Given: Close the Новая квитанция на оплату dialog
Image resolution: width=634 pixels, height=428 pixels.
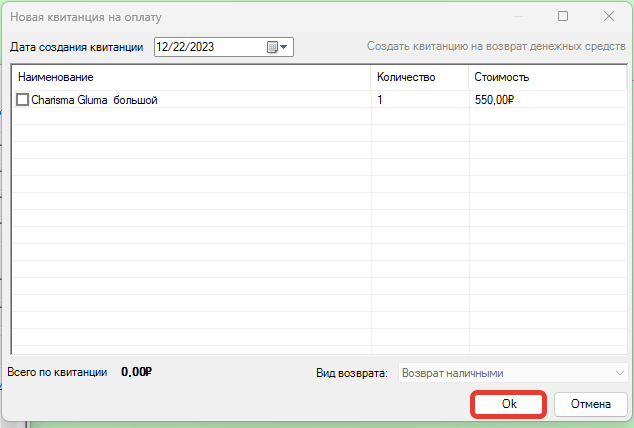Looking at the screenshot, I should tap(609, 16).
